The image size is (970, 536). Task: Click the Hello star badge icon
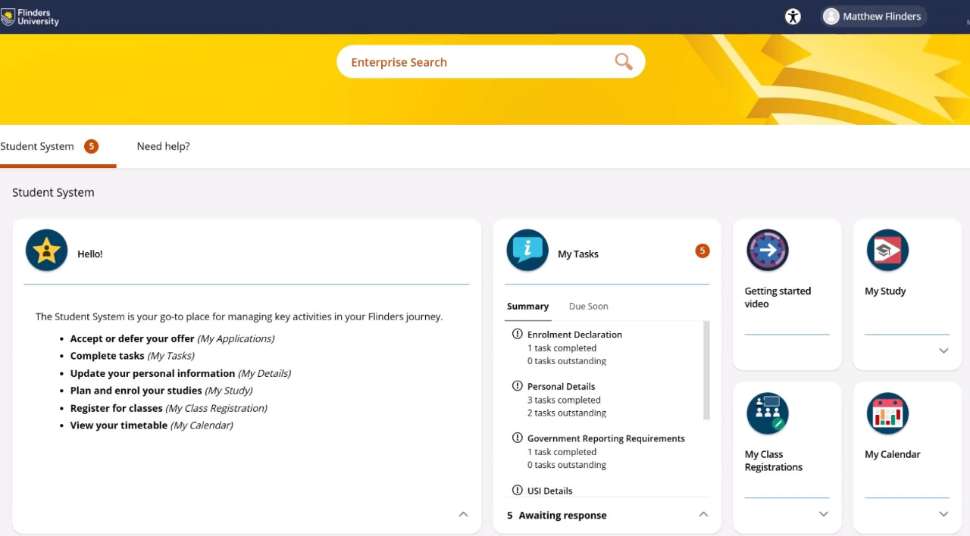[46, 251]
